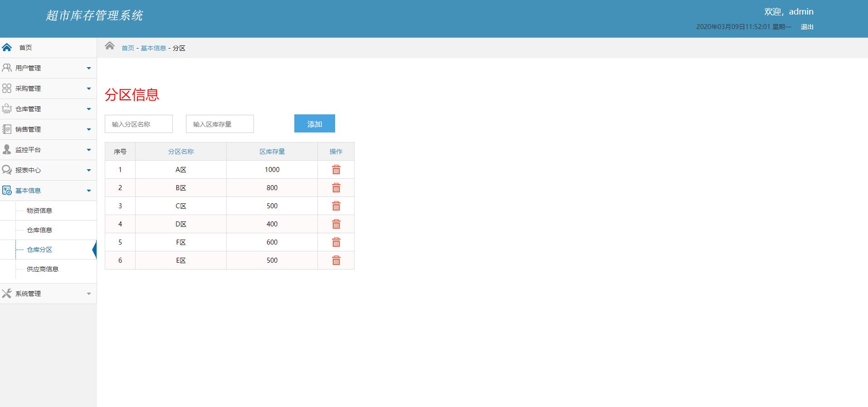Remove the E区 row via trash icon
868x407 pixels.
(x=336, y=260)
